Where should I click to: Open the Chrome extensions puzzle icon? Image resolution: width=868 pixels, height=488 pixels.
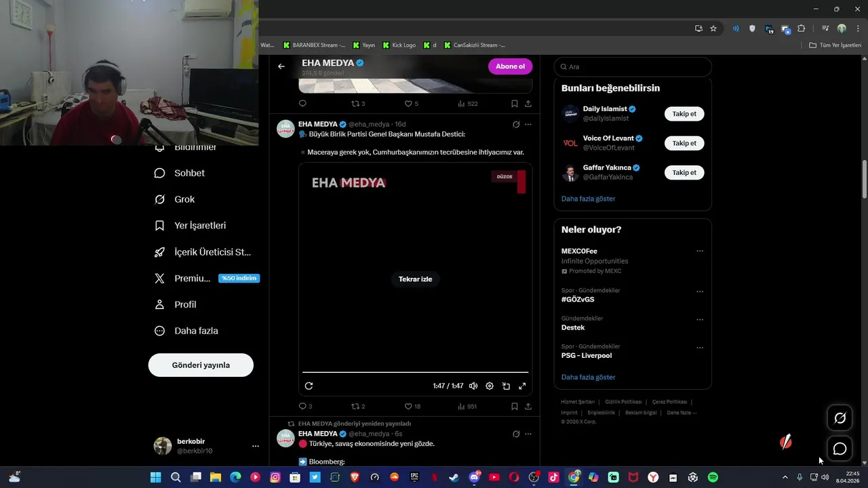[x=802, y=28]
